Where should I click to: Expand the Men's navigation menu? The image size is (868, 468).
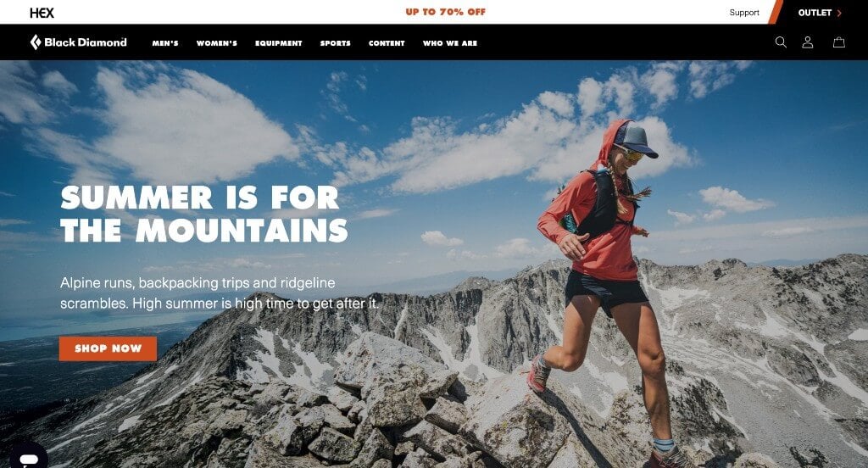(165, 42)
